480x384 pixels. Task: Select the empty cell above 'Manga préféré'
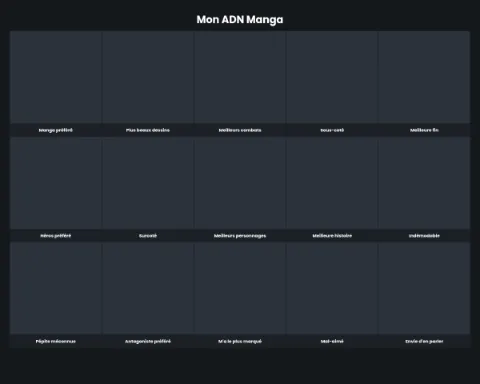[x=56, y=77]
